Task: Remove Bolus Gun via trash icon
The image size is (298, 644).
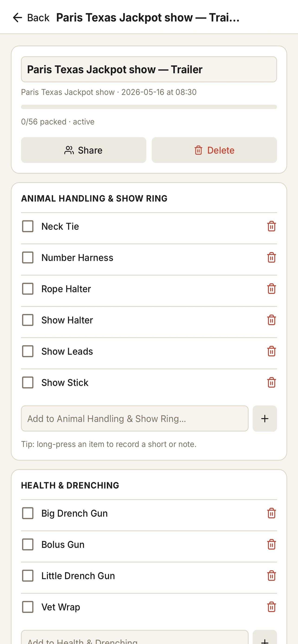Action: [x=272, y=545]
